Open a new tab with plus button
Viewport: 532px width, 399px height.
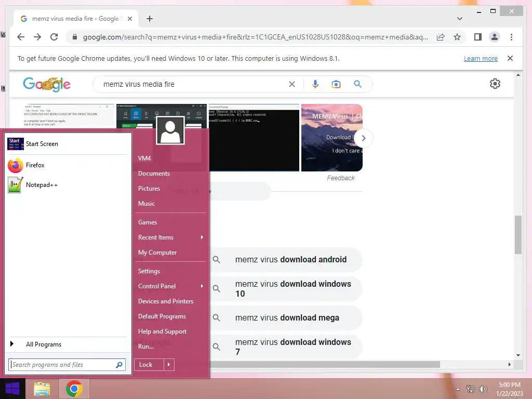coord(150,19)
